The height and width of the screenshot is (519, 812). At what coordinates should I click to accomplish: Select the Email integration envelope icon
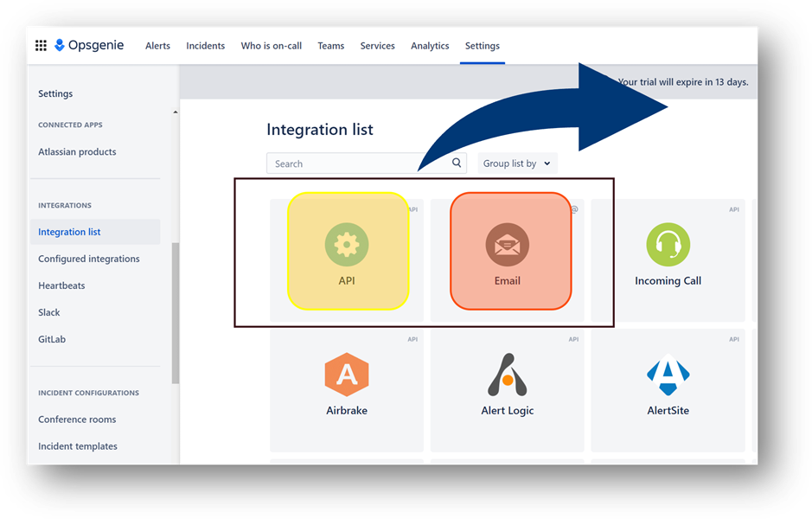click(x=507, y=245)
